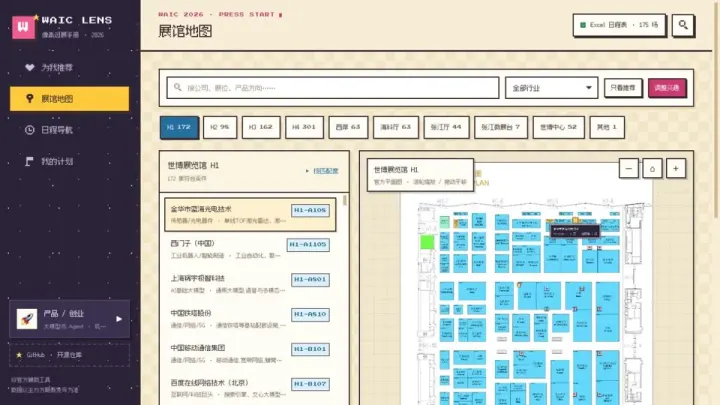Select the 上海稀宇极智科技 exhibitor row
720x405 pixels.
[250, 284]
